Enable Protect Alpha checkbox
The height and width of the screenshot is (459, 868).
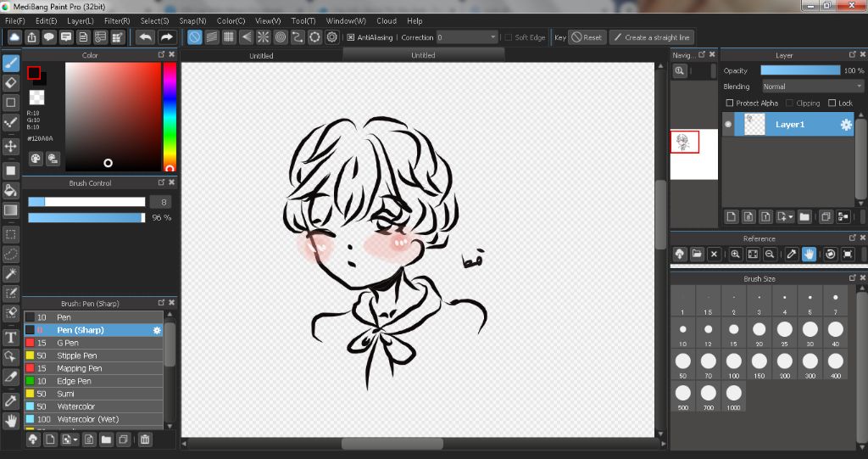(730, 104)
